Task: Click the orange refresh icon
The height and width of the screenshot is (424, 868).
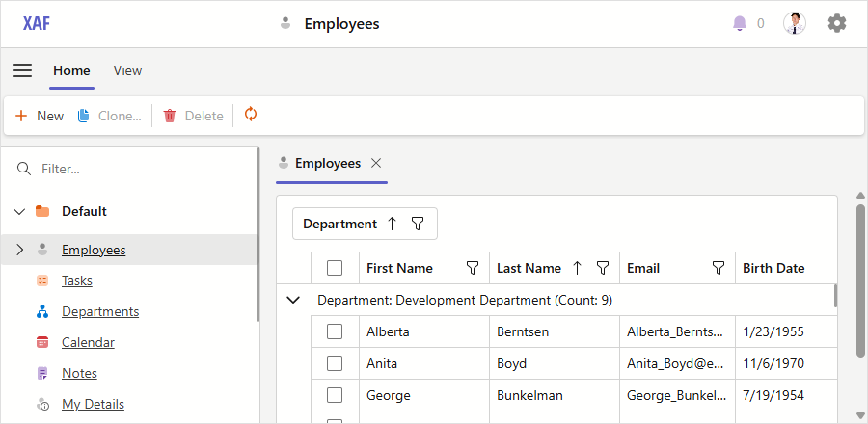Action: 251,115
